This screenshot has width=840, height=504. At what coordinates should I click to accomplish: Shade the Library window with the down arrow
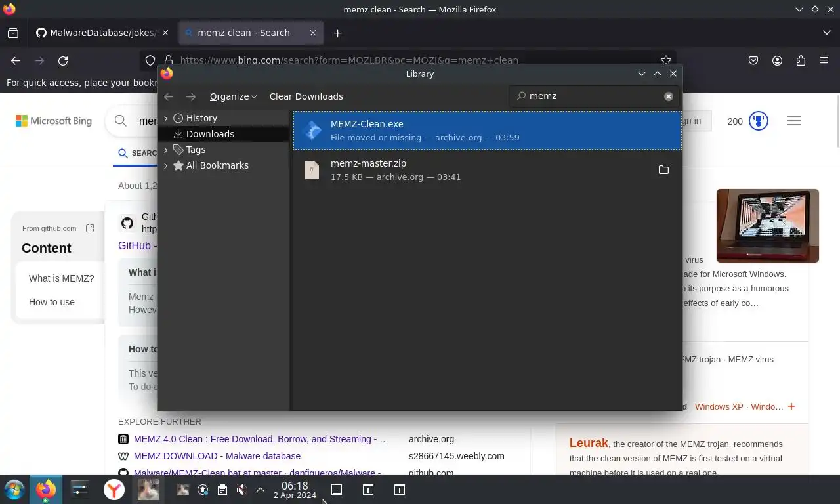click(x=642, y=74)
